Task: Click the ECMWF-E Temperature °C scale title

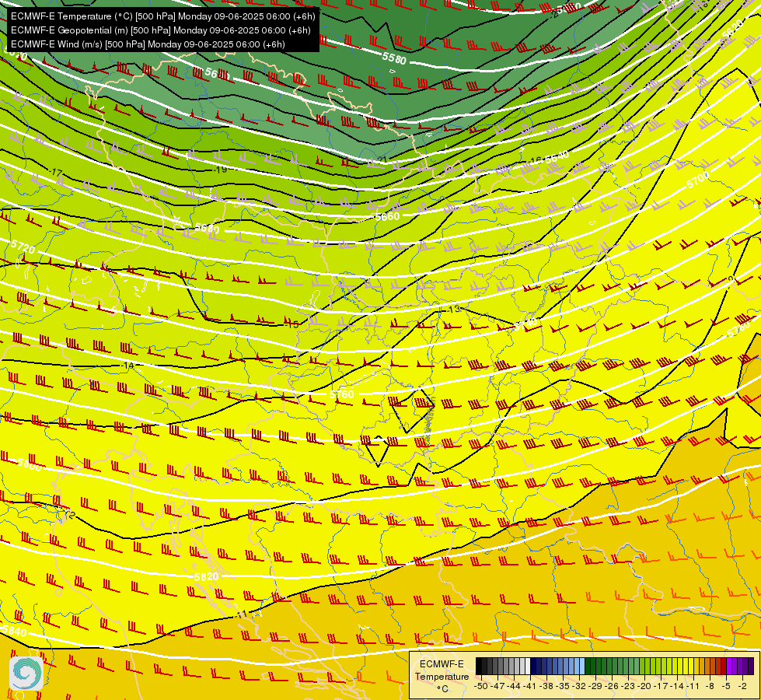Action: pyautogui.click(x=442, y=676)
